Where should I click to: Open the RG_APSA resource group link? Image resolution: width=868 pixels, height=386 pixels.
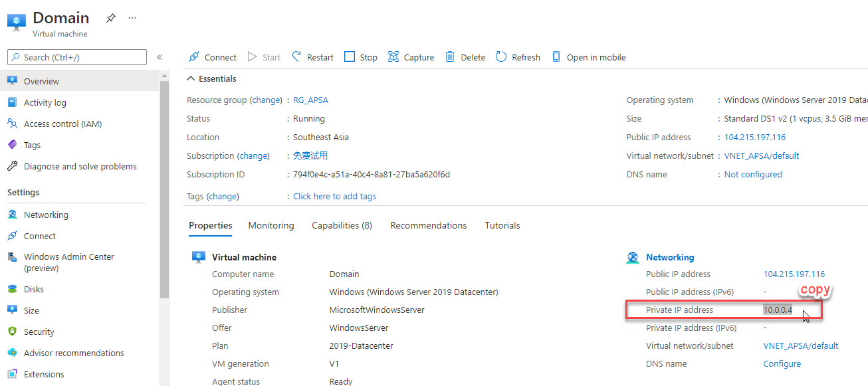[310, 100]
